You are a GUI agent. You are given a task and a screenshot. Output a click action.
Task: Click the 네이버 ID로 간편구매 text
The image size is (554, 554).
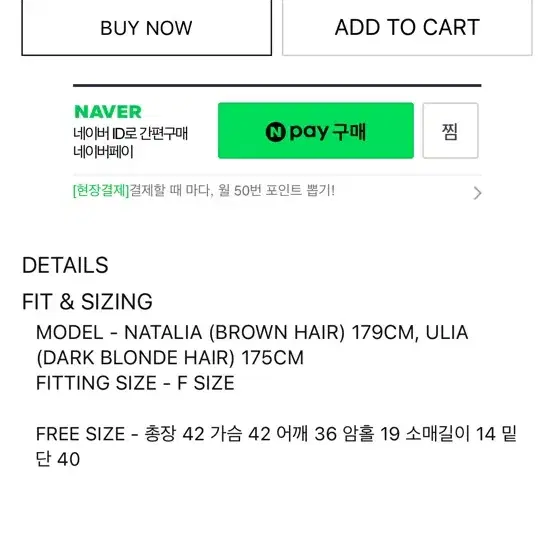click(130, 134)
